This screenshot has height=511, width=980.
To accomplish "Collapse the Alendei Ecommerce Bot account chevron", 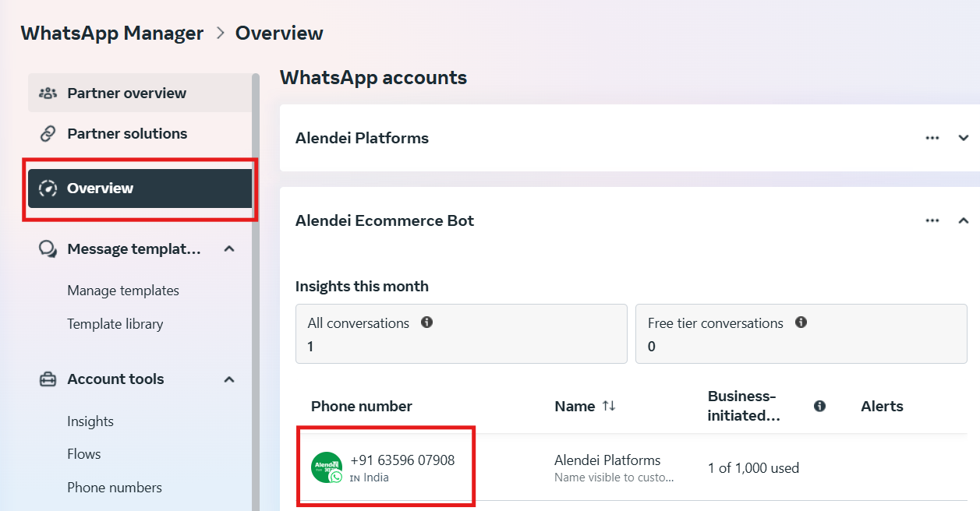I will [964, 220].
